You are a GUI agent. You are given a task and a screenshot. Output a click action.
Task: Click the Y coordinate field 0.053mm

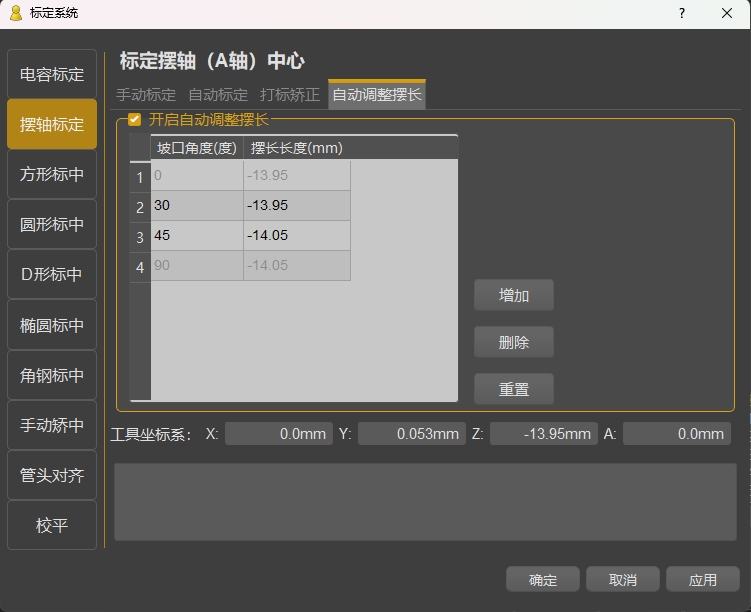click(412, 434)
